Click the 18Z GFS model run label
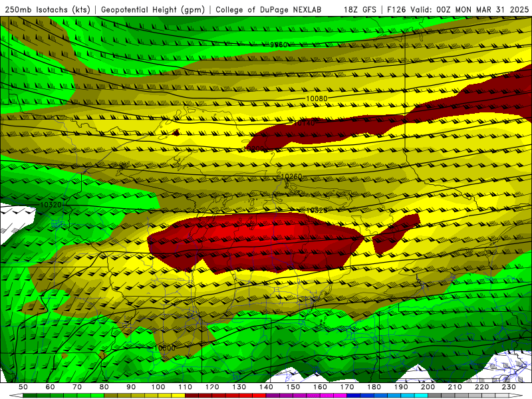532x399 pixels. pyautogui.click(x=360, y=9)
